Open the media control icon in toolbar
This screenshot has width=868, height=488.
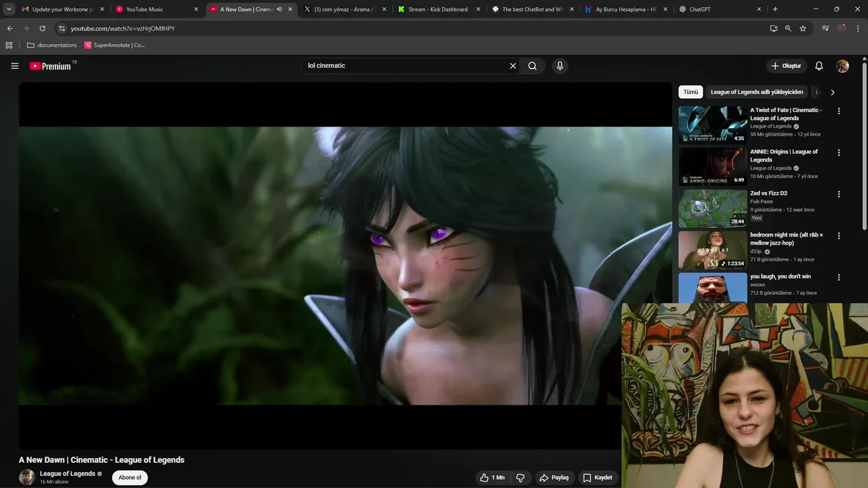pyautogui.click(x=825, y=28)
